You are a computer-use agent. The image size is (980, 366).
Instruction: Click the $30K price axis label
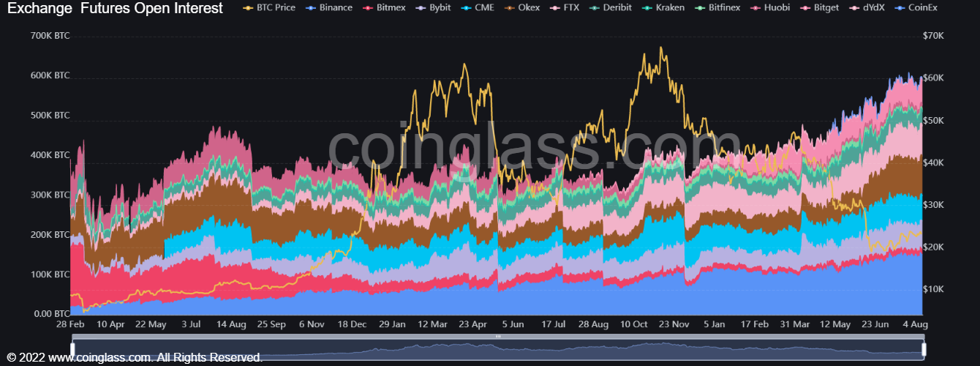point(934,205)
